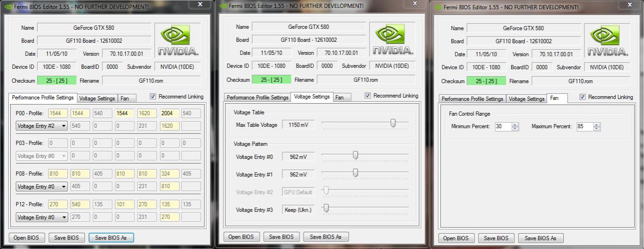This screenshot has height=249, width=644.
Task: Click the green Checksum field in left window
Action: [57, 81]
